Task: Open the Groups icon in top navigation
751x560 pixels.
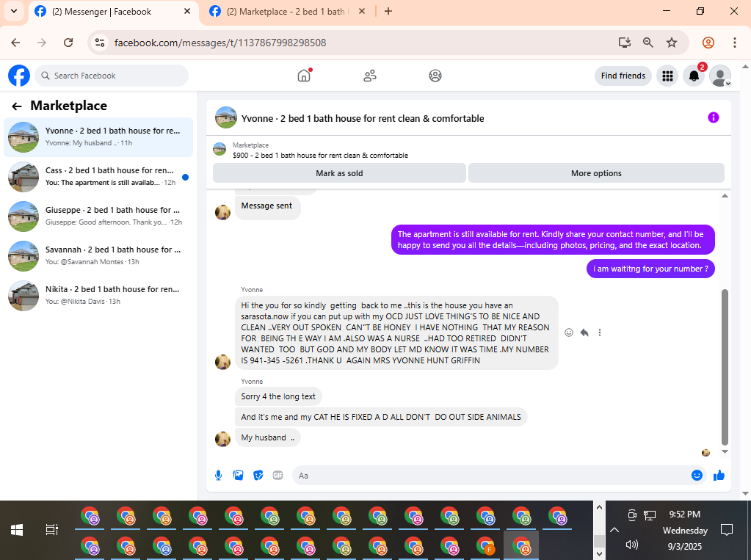Action: [435, 76]
